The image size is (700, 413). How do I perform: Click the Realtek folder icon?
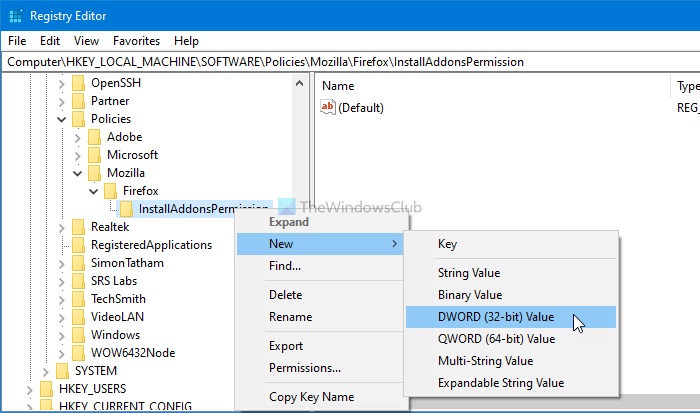click(x=79, y=227)
